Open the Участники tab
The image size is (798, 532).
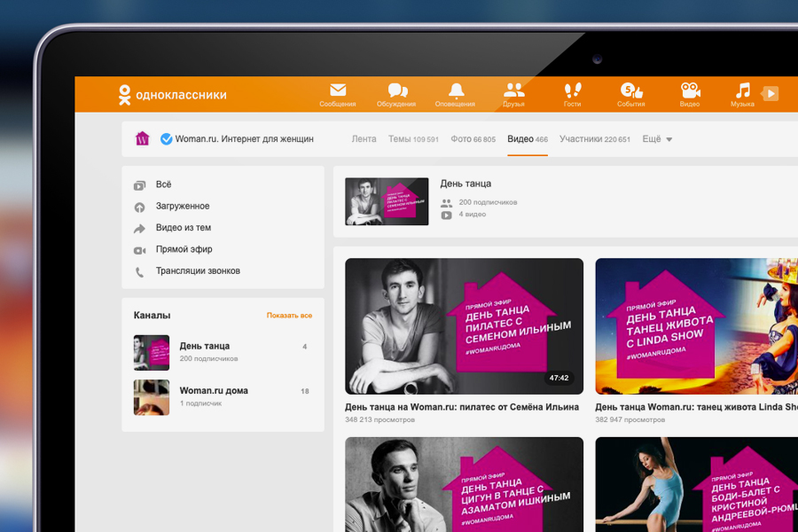click(594, 139)
